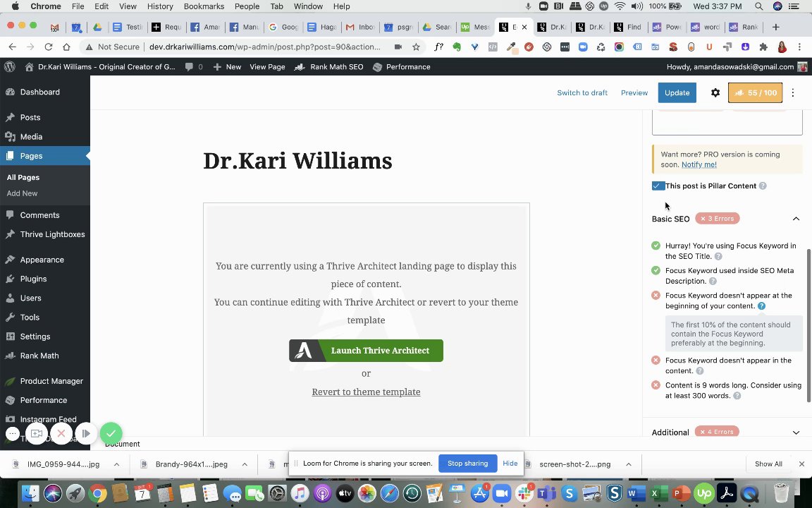Open the Bookmarks menu in menu bar
The width and height of the screenshot is (812, 508).
(204, 6)
